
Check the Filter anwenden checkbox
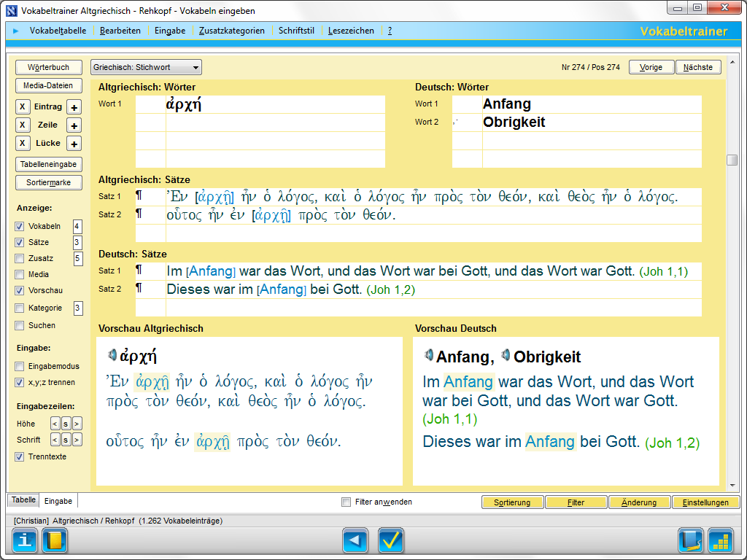[347, 502]
